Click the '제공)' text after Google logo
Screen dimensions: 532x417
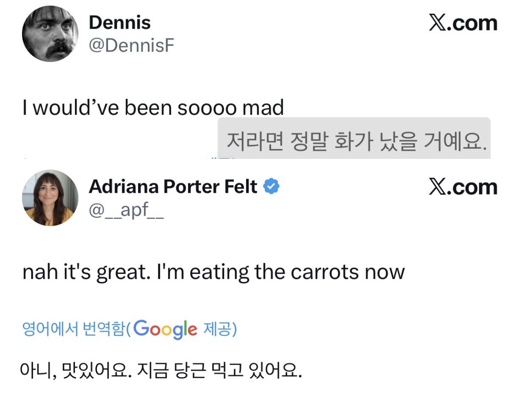click(220, 329)
